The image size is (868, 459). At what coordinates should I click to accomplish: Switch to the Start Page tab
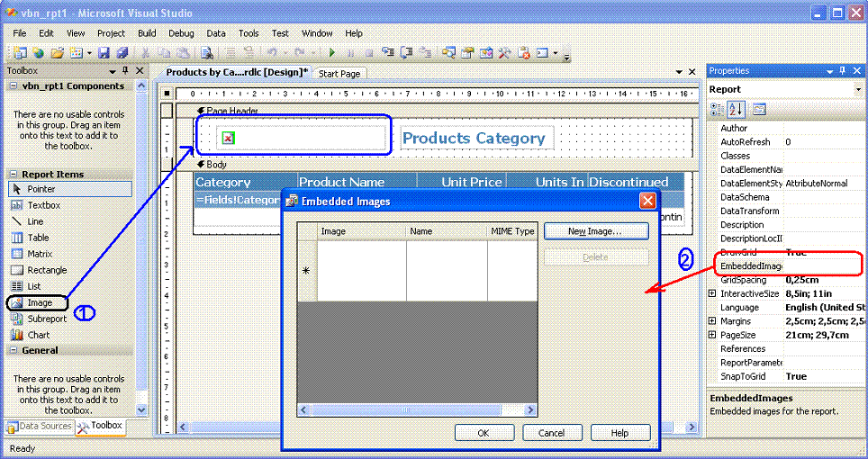[x=339, y=74]
